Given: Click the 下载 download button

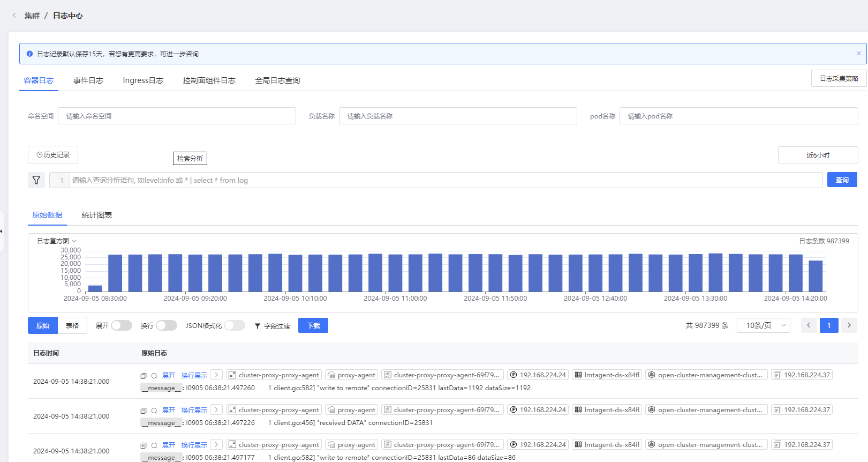Looking at the screenshot, I should (x=313, y=325).
